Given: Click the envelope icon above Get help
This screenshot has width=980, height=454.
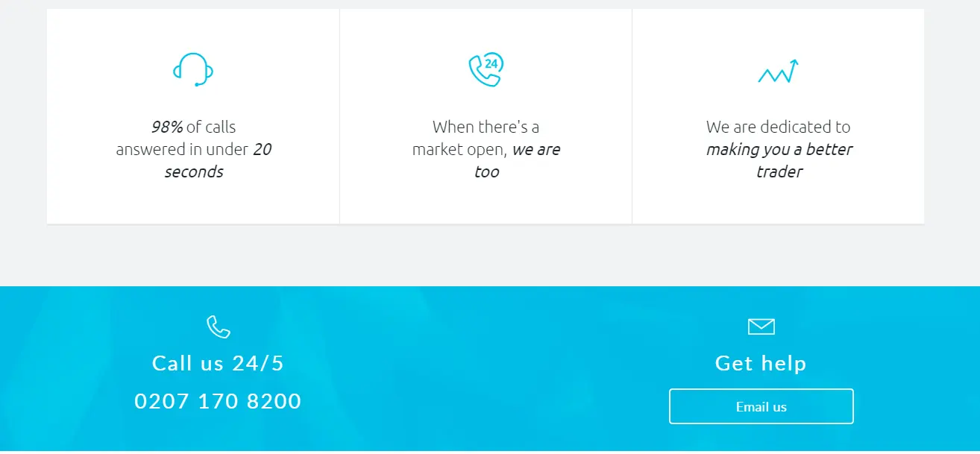Looking at the screenshot, I should [761, 327].
